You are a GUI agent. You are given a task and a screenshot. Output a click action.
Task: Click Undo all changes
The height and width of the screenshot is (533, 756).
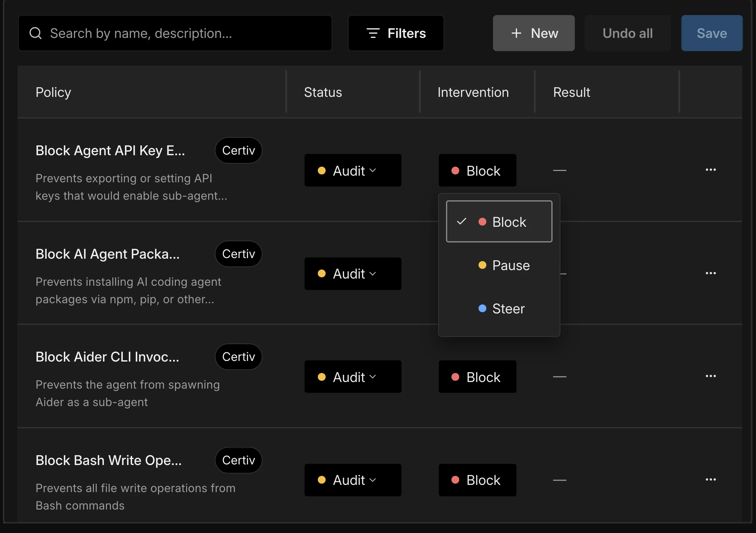point(627,33)
